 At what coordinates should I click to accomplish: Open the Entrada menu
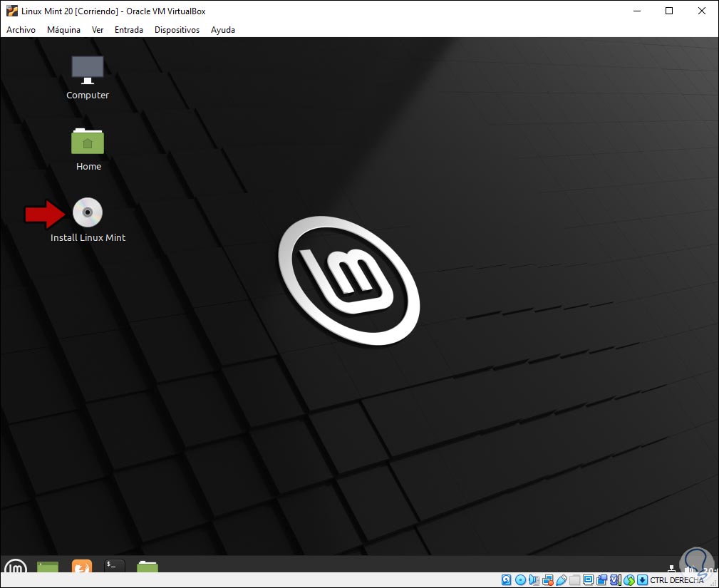[129, 30]
